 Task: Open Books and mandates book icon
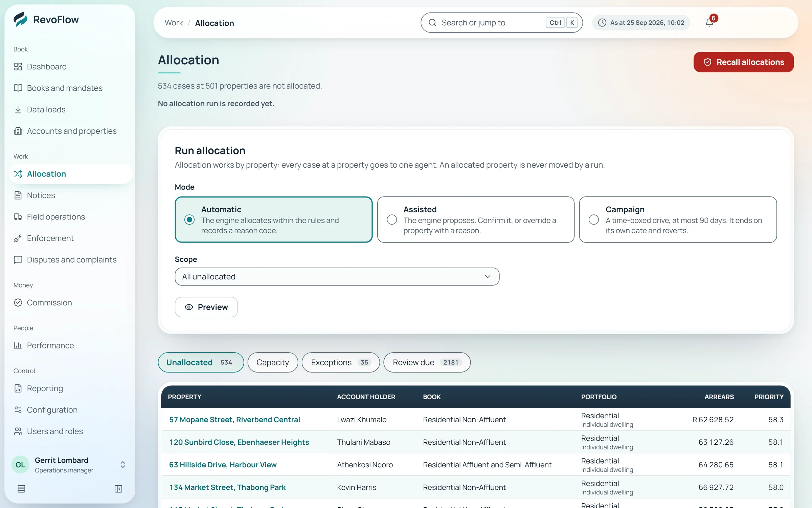tap(18, 88)
